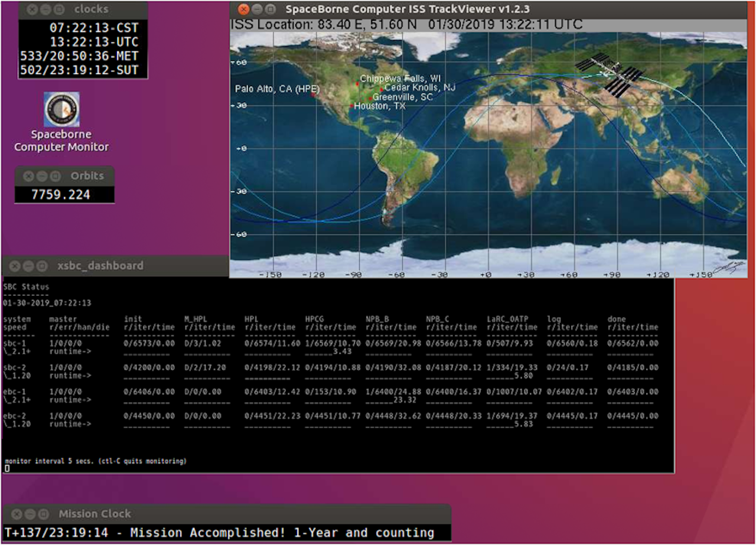Screen dimensions: 756x545
Task: Click the orbit count 7759.224
Action: pyautogui.click(x=61, y=195)
